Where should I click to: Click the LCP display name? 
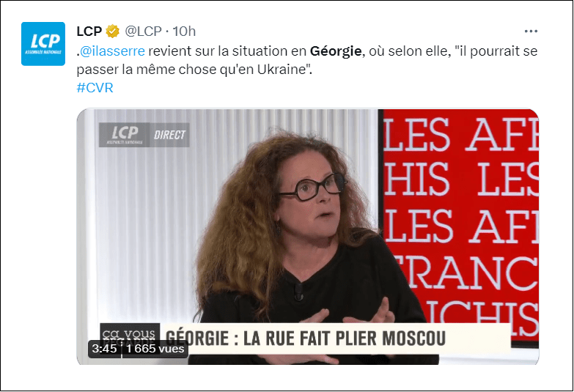89,32
